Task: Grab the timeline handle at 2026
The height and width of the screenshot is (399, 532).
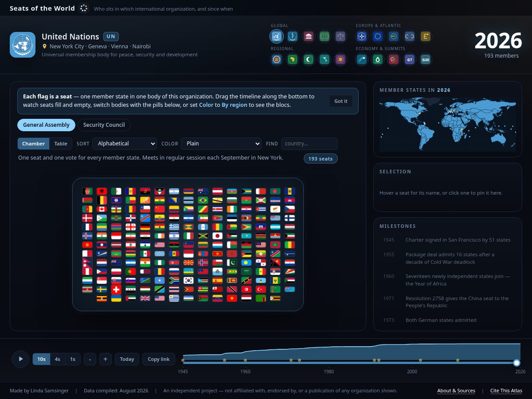Action: [516, 363]
